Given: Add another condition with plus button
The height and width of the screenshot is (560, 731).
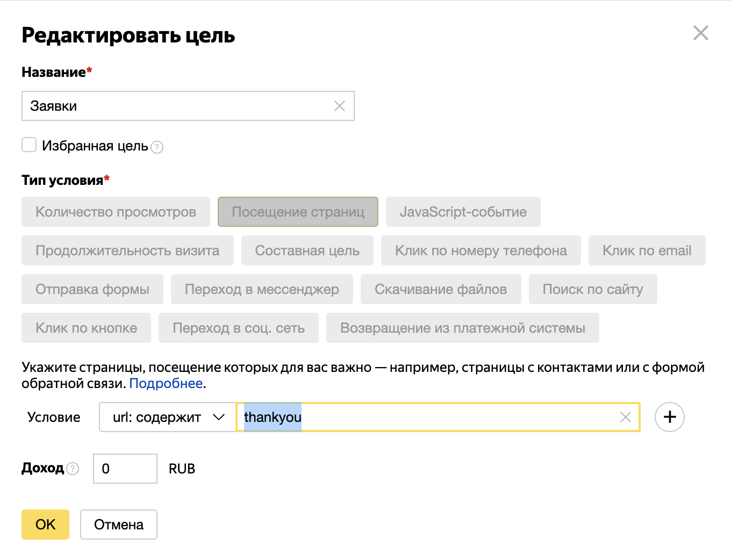Looking at the screenshot, I should tap(669, 417).
